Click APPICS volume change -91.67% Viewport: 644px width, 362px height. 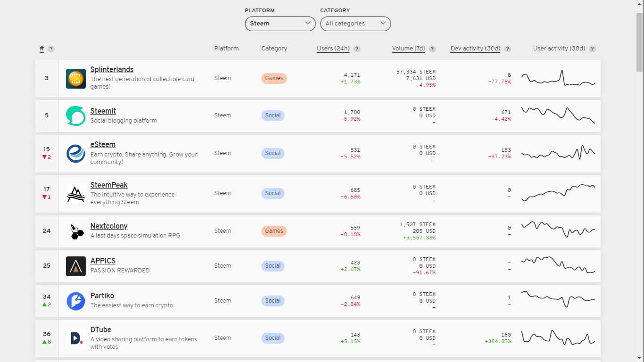424,273
